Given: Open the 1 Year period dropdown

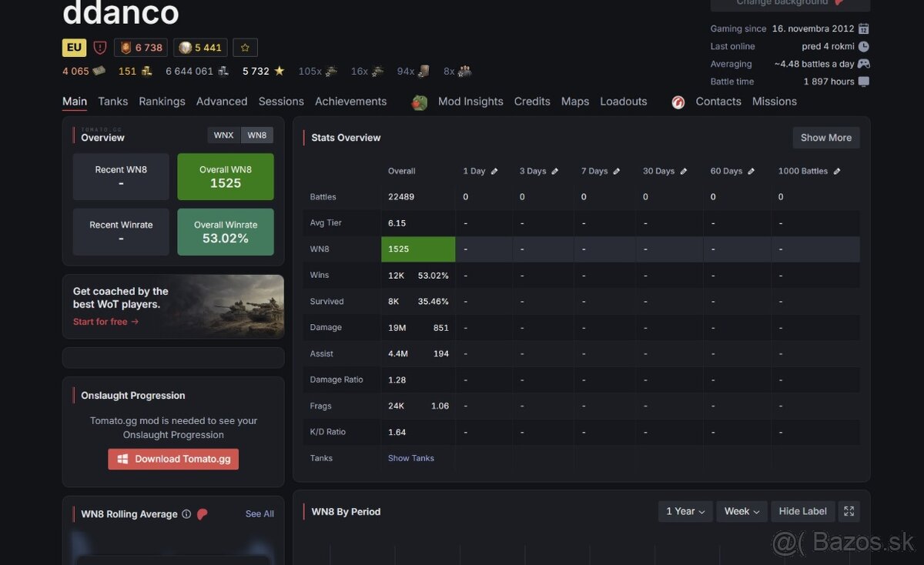Looking at the screenshot, I should 685,511.
